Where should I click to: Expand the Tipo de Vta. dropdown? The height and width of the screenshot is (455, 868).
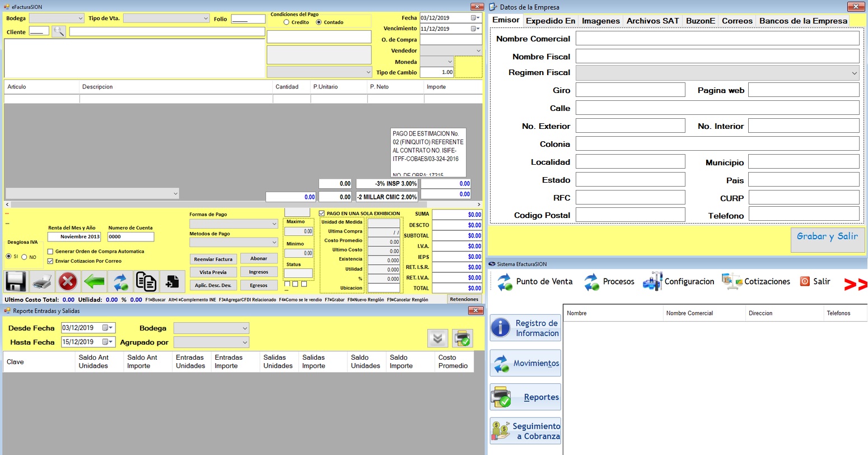pos(205,18)
